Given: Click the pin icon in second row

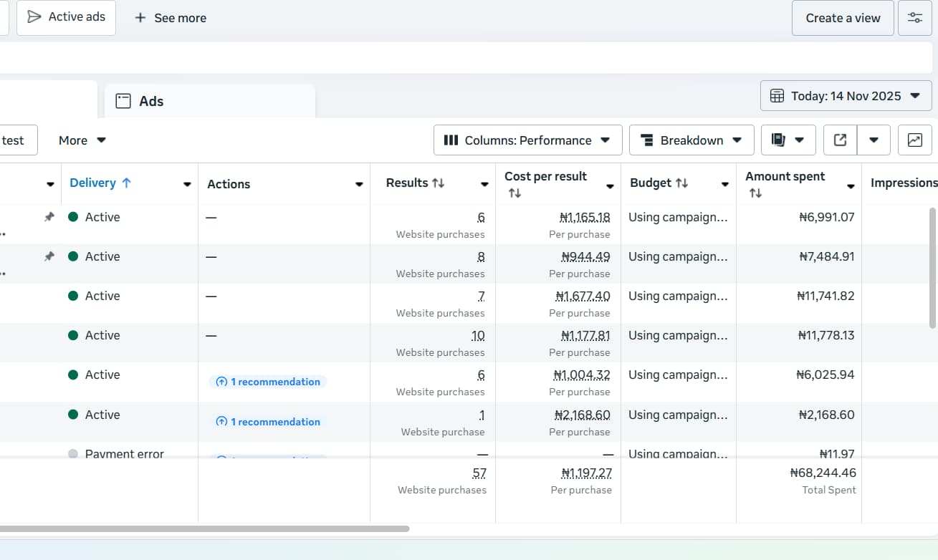Looking at the screenshot, I should click(x=49, y=256).
